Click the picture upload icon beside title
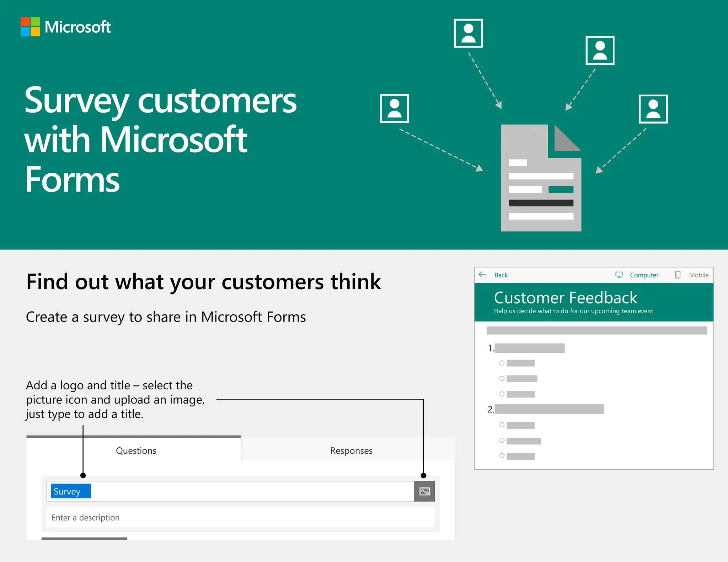Screen dimensions: 728x562 coord(424,491)
